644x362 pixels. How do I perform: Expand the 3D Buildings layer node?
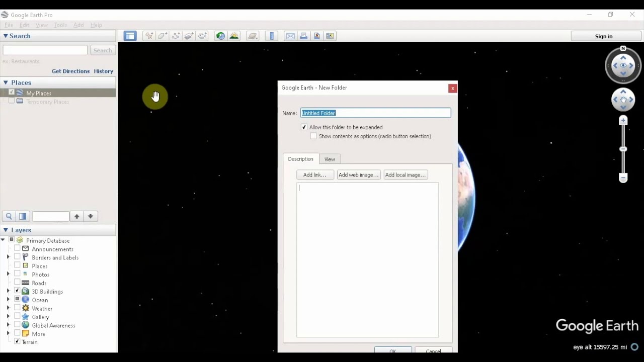(8, 291)
